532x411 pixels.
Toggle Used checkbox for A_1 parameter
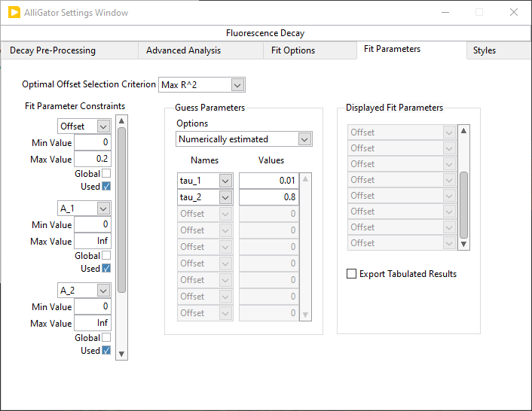(x=106, y=268)
